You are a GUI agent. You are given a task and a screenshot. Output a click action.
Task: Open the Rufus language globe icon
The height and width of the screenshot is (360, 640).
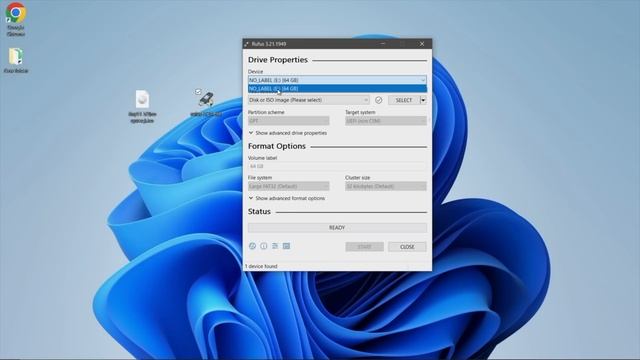click(252, 246)
